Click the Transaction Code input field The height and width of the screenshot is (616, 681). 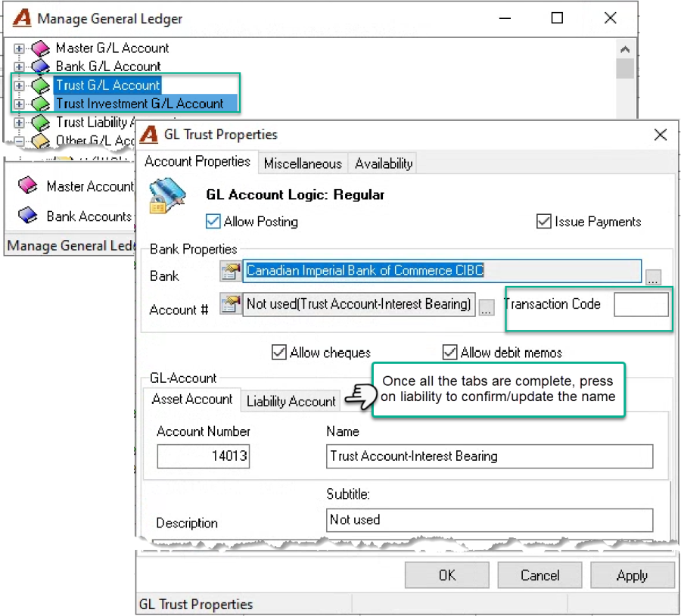point(641,304)
